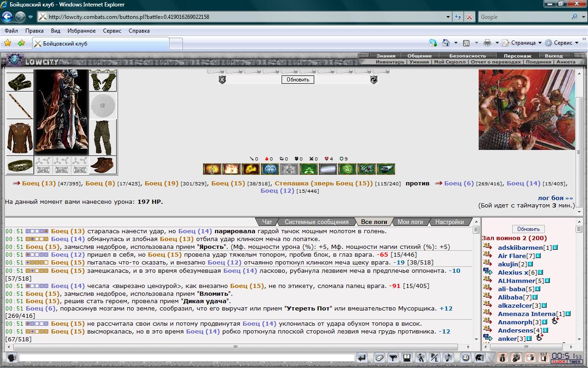Activate the green tank skill icon
The height and width of the screenshot is (368, 588).
coord(385,169)
